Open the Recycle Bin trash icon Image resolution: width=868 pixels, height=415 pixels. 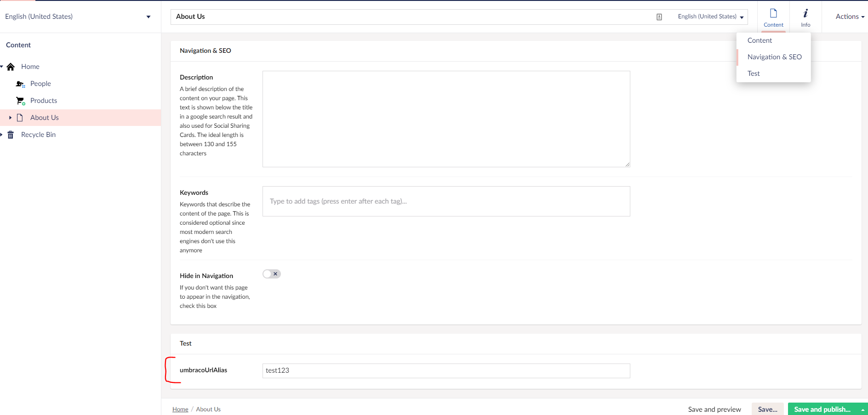[x=10, y=134]
